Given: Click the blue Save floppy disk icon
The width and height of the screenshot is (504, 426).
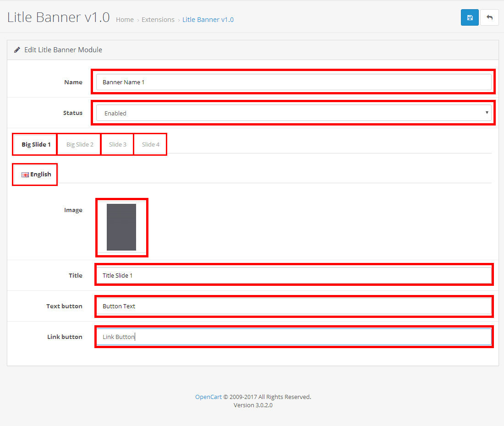Looking at the screenshot, I should [x=470, y=17].
